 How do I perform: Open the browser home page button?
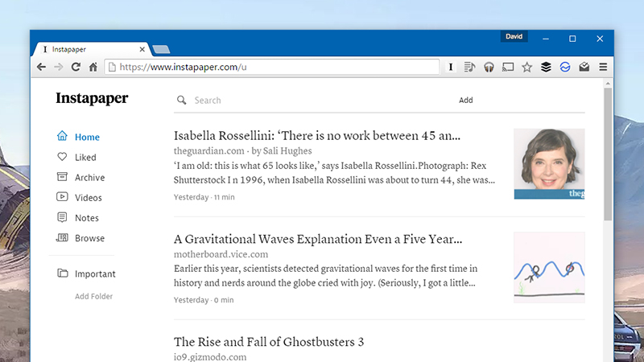tap(93, 67)
